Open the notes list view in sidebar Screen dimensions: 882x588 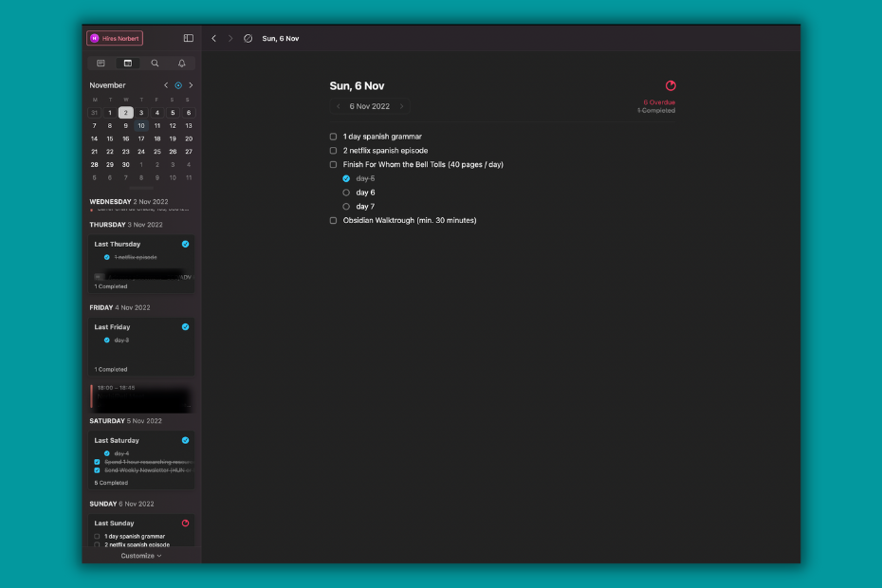click(101, 63)
